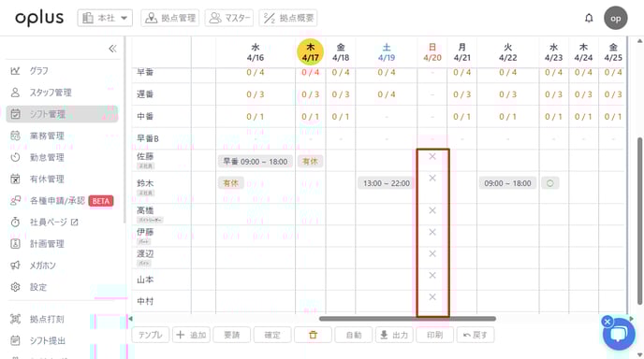This screenshot has width=644, height=359.
Task: Collapse the sidebar with the double chevron
Action: point(112,49)
